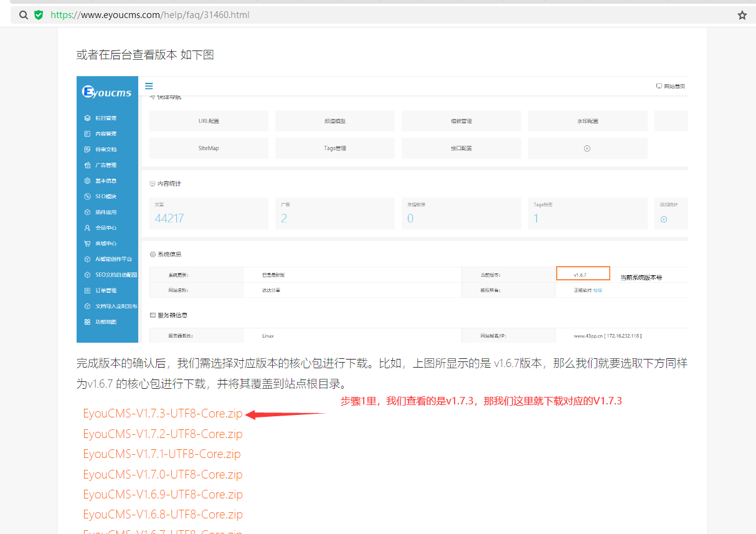The height and width of the screenshot is (534, 756).
Task: Download EyouCMS-V1.7.2-UTF8-Core.zip
Action: coord(163,434)
